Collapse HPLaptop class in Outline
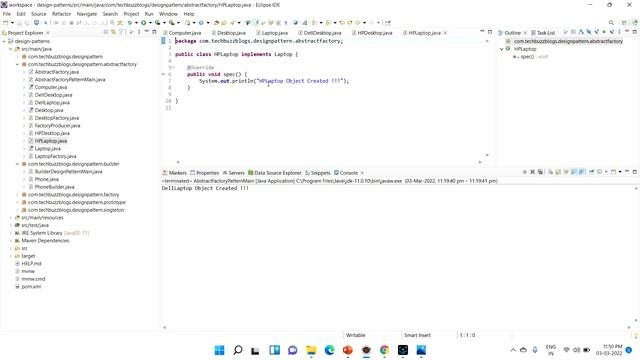640x360 pixels. (x=502, y=49)
